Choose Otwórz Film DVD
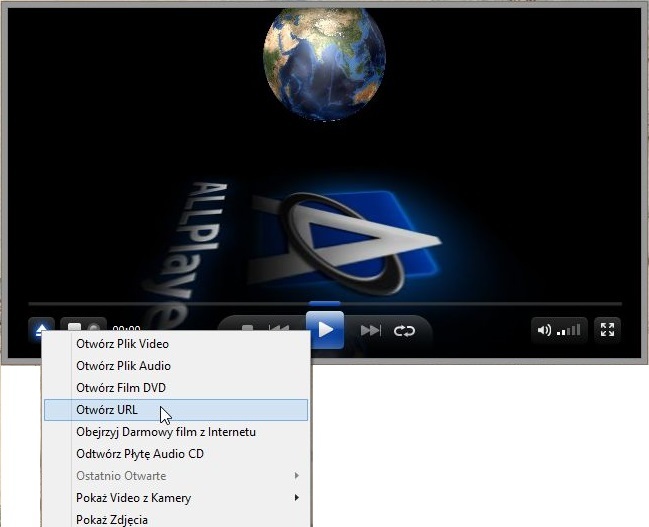 pos(176,388)
